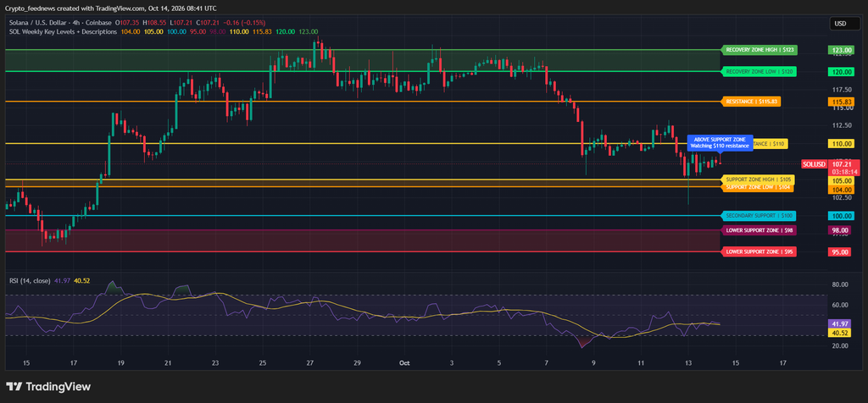Click the Support Zone Low $104 label
Viewport: 868px width, 403px height.
759,187
